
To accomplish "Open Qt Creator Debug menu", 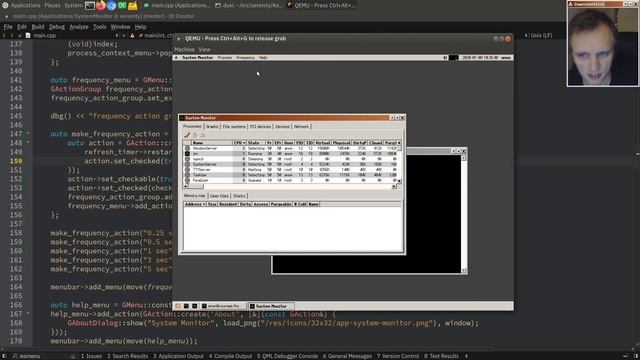I will tap(57, 27).
